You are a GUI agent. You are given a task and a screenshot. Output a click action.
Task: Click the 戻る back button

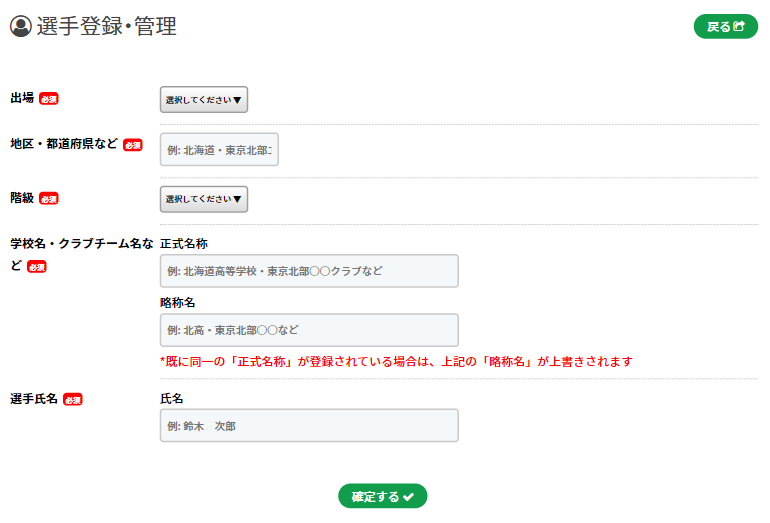725,27
